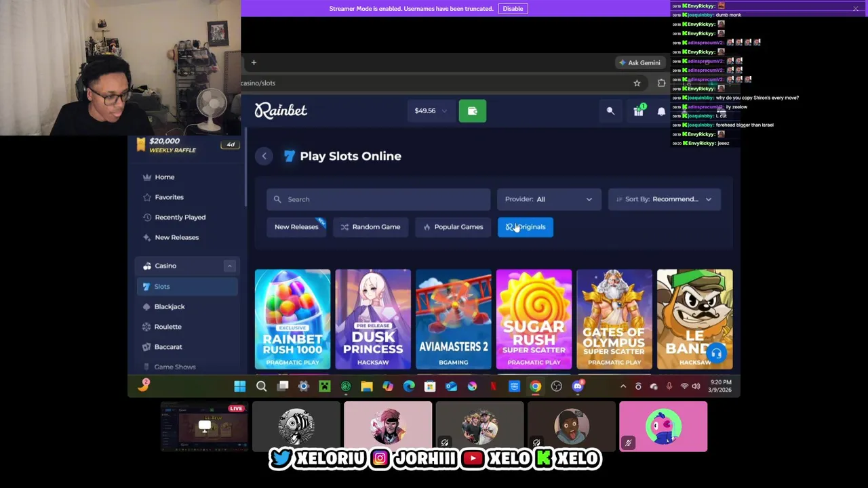Open Task View on the taskbar
The image size is (868, 488).
click(x=283, y=386)
